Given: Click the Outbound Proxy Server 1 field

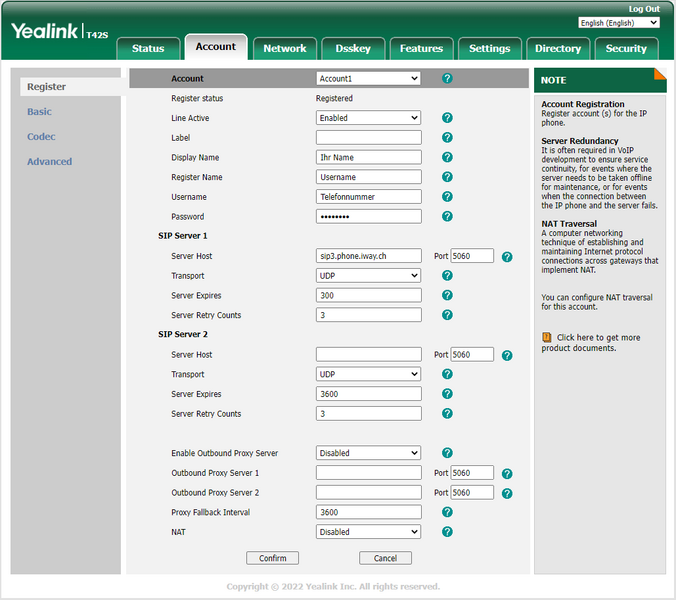Looking at the screenshot, I should pos(369,473).
